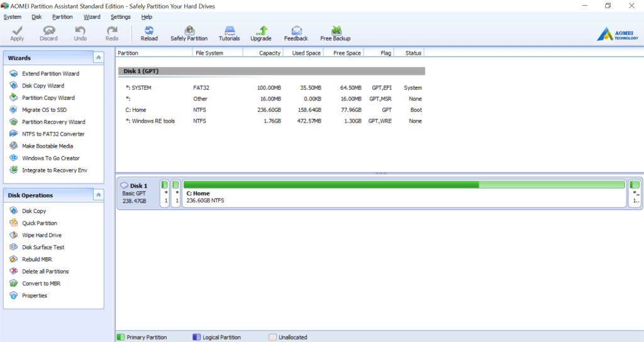Open the Disk menu
Viewport: 644px width, 342px height.
(x=36, y=17)
